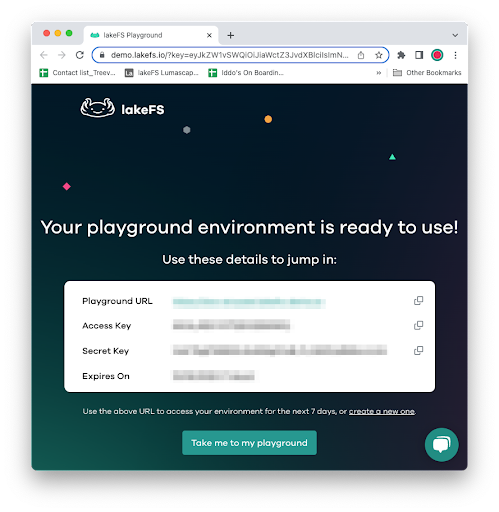Click the green macOS fullscreen button
The height and width of the screenshot is (512, 499).
[69, 33]
